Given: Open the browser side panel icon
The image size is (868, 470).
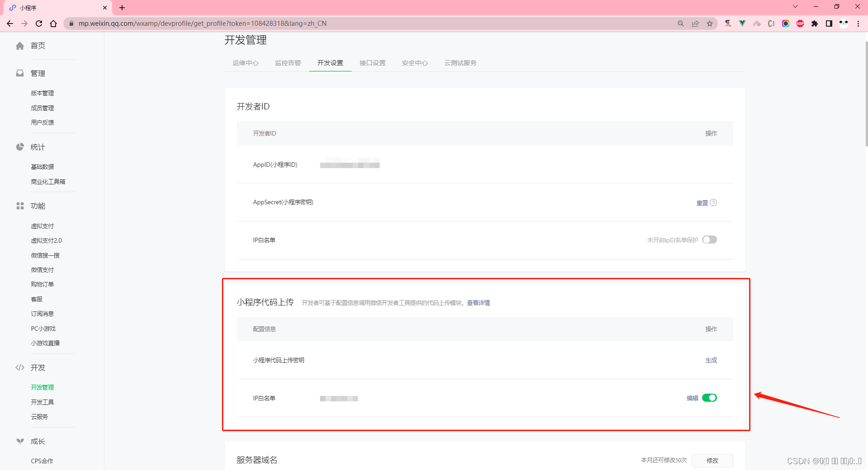Looking at the screenshot, I should point(829,23).
